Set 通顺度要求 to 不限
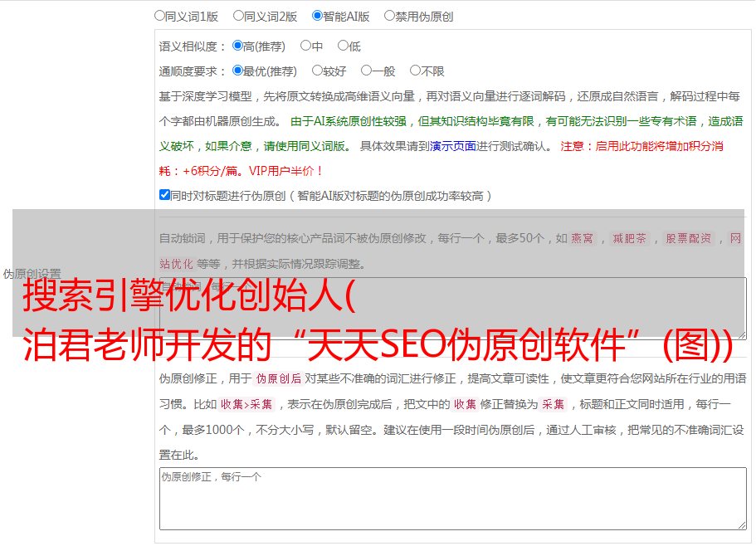Screen dimensions: 756x546 tap(415, 71)
